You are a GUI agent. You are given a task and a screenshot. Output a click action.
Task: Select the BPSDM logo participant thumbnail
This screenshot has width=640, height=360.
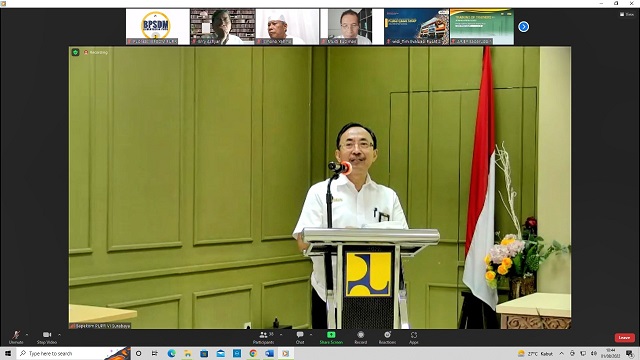pos(158,27)
